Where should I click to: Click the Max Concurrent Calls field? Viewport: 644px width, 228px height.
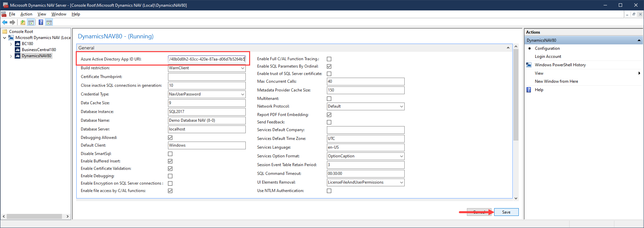366,82
